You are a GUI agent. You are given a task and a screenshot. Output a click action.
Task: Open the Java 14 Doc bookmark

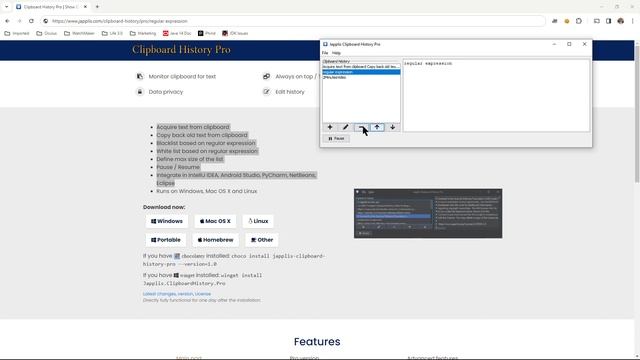coord(177,33)
